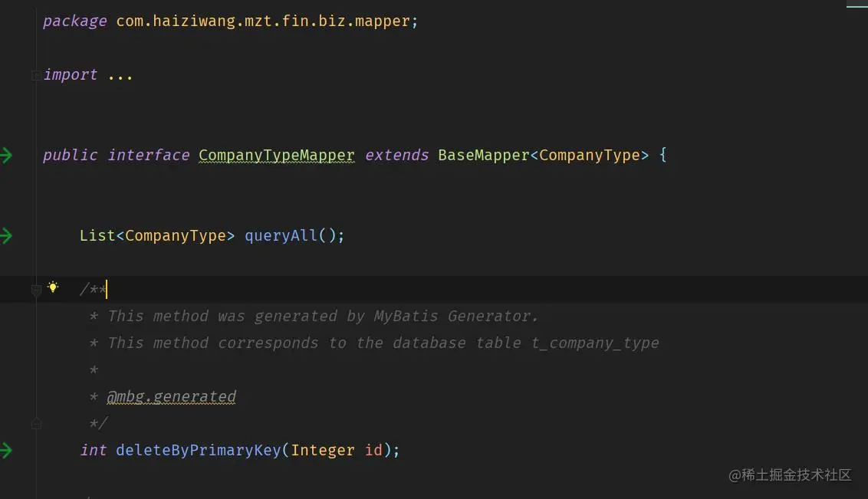
Task: Click the comment line mentioning database table
Action: pyautogui.click(x=374, y=343)
